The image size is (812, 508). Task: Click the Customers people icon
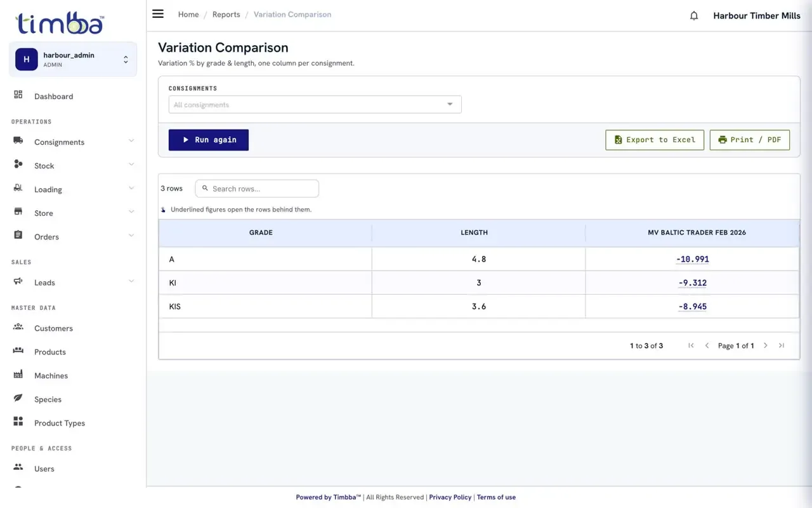pos(18,327)
